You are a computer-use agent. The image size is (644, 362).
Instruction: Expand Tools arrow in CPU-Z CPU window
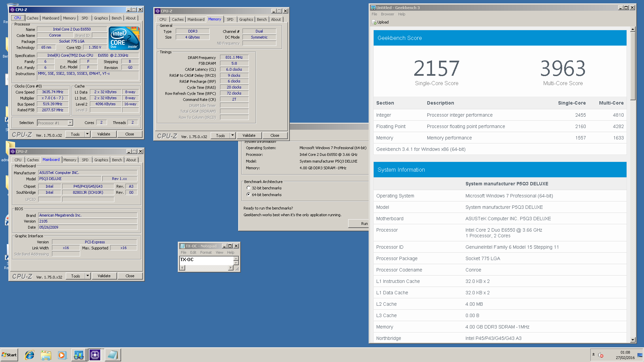coord(87,134)
